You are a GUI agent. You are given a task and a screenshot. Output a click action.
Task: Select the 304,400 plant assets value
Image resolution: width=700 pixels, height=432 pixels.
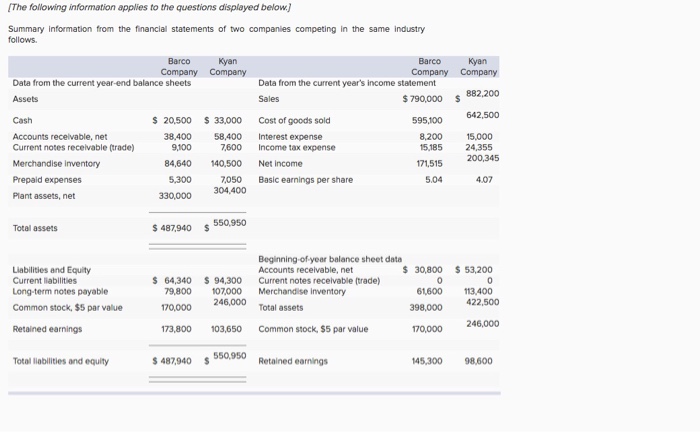[x=230, y=191]
